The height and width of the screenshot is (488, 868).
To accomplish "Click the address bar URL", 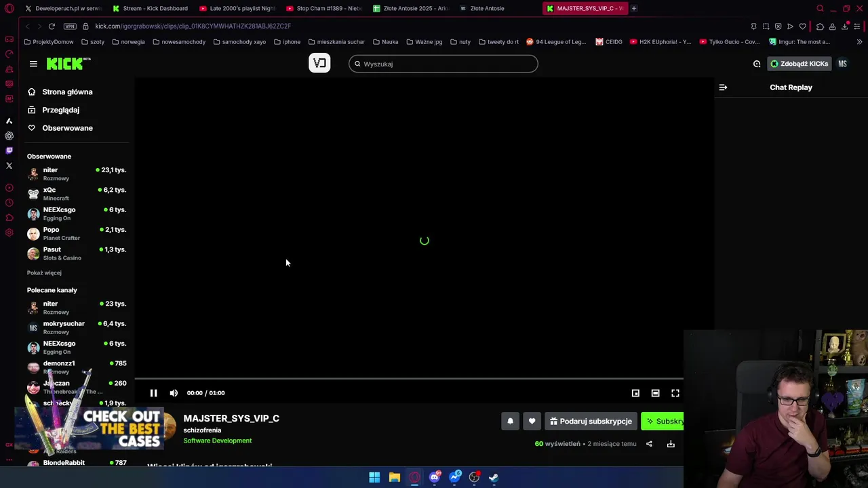I will point(193,26).
